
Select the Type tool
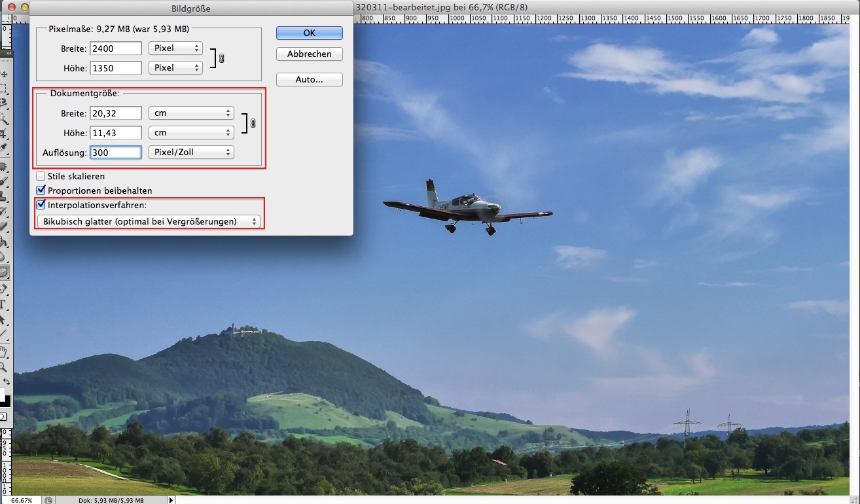4,305
